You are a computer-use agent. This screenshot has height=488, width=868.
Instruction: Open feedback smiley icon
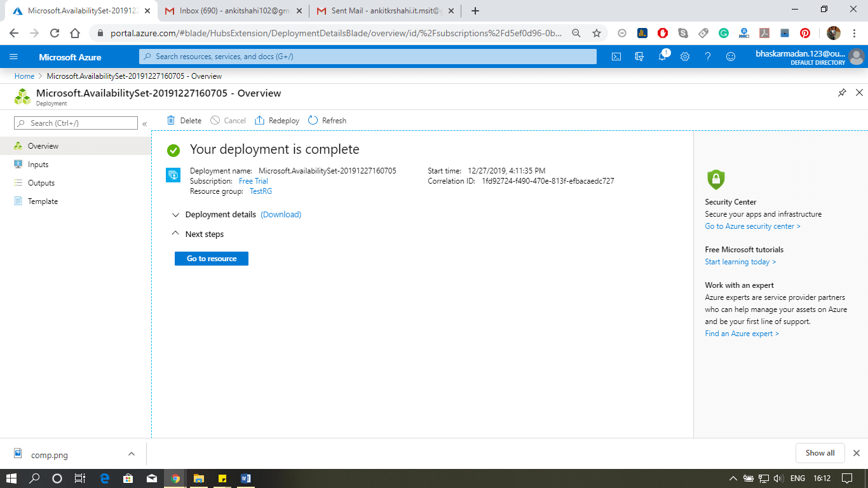(731, 57)
